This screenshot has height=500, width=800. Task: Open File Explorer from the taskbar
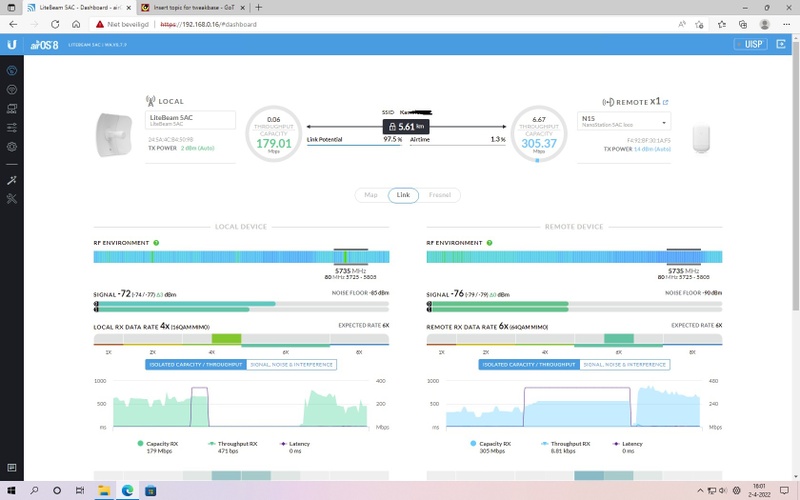(104, 490)
